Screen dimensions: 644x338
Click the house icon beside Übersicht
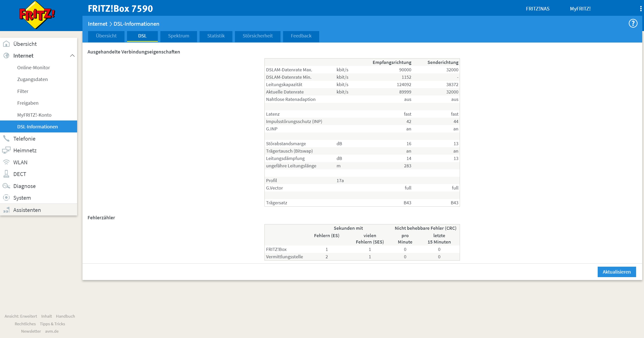[x=6, y=44]
